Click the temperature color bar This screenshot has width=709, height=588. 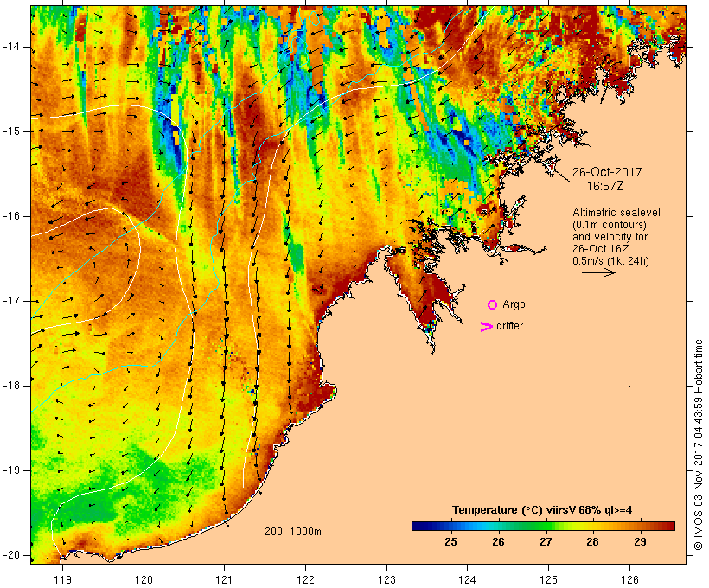(543, 526)
